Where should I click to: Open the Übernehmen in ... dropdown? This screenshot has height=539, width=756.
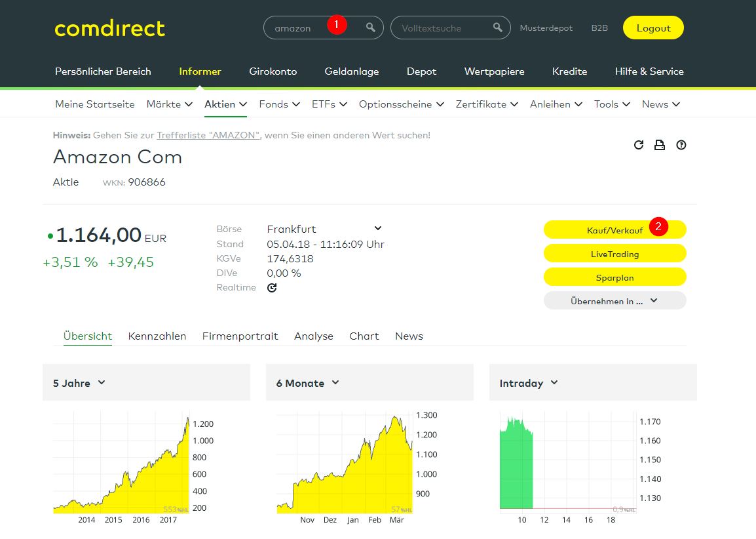614,301
